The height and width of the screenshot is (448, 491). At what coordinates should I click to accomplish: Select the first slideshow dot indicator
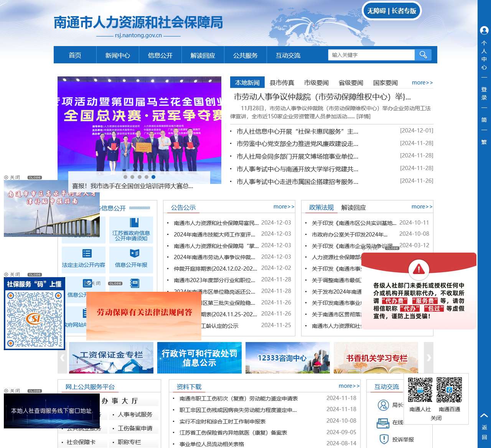125,177
